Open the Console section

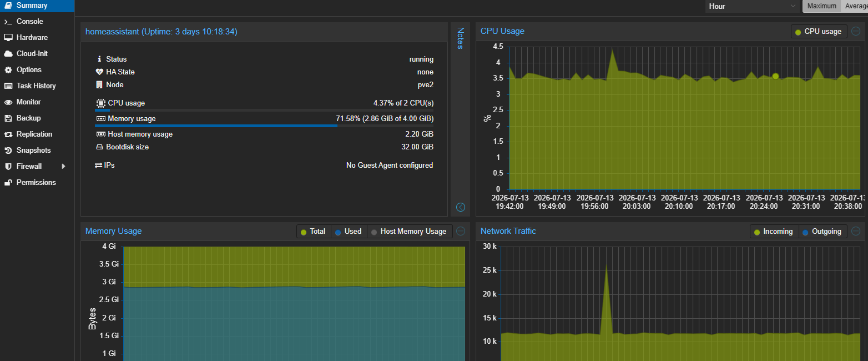tap(37, 22)
